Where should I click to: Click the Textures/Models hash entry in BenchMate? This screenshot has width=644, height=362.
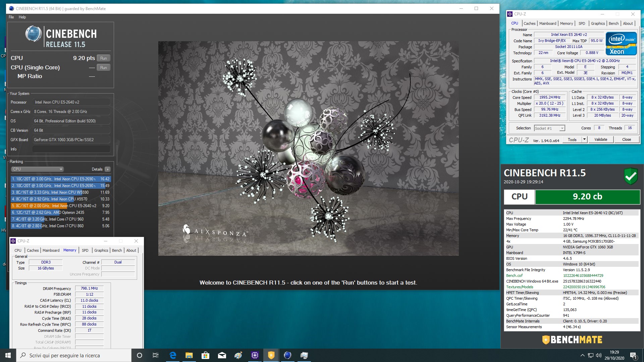coord(572,287)
